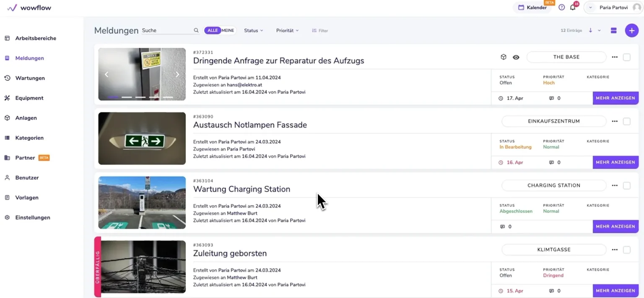Go to Wartungen in sidebar

[30, 78]
